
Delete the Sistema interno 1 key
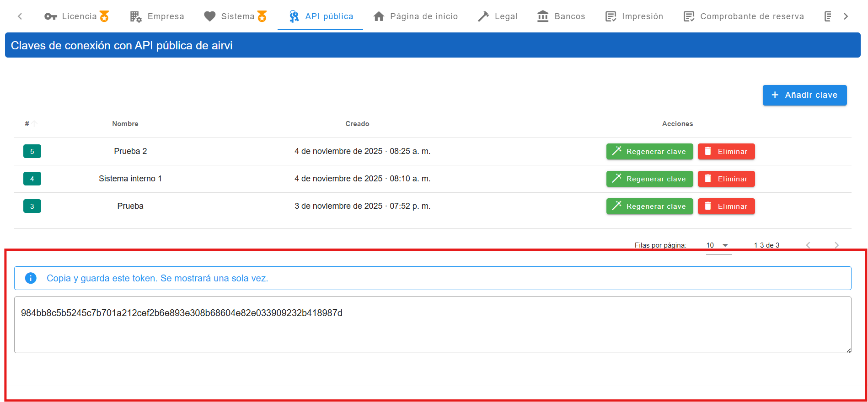pyautogui.click(x=726, y=179)
